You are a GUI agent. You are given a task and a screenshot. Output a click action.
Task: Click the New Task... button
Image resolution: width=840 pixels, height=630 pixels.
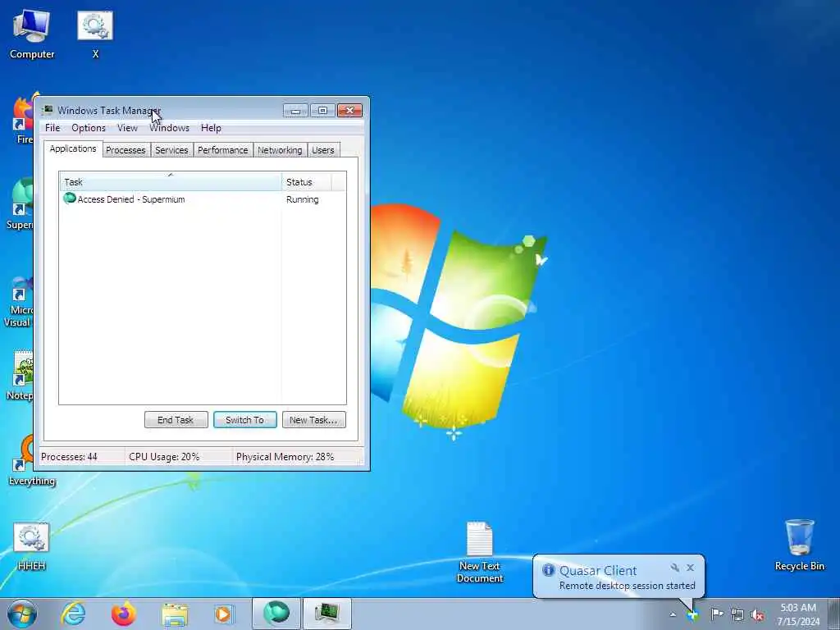[x=314, y=420]
